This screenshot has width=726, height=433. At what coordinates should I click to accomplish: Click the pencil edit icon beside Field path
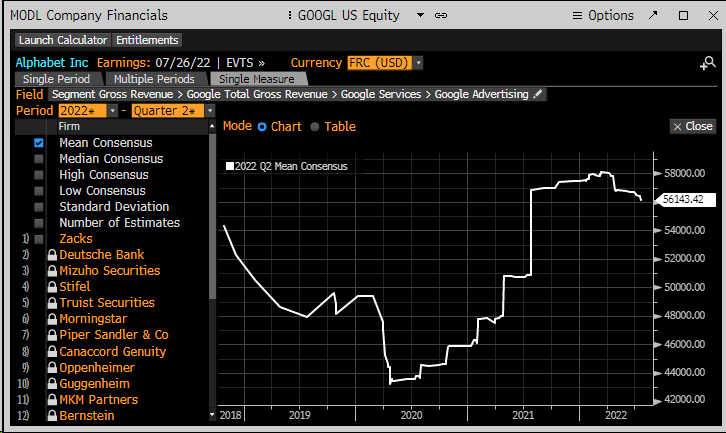pyautogui.click(x=538, y=94)
